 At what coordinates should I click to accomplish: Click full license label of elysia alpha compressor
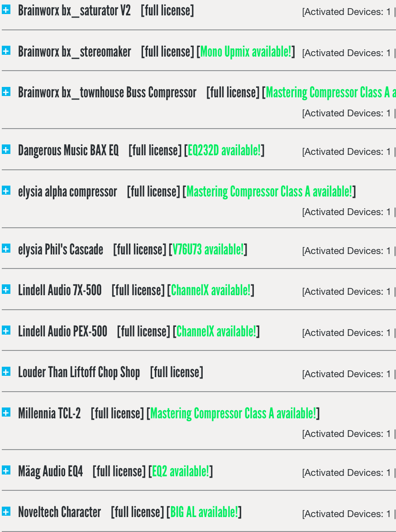(153, 192)
